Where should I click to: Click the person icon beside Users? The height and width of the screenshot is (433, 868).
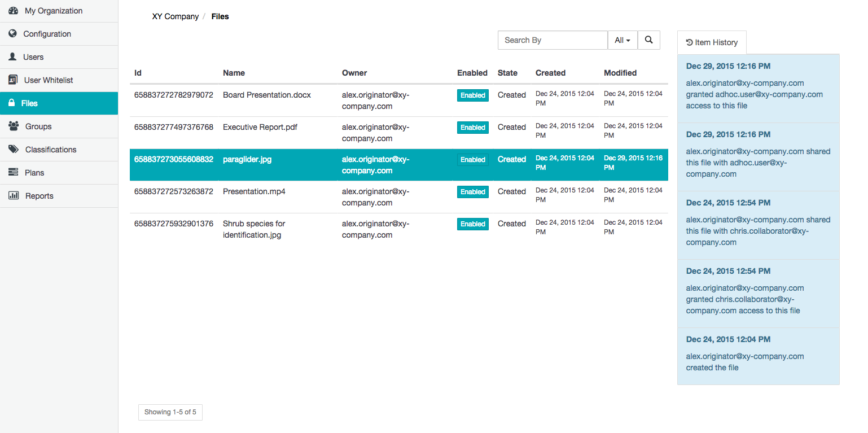point(13,57)
